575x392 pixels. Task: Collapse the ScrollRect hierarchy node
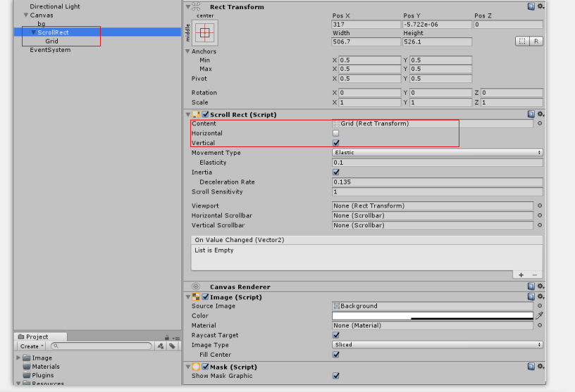tap(34, 32)
